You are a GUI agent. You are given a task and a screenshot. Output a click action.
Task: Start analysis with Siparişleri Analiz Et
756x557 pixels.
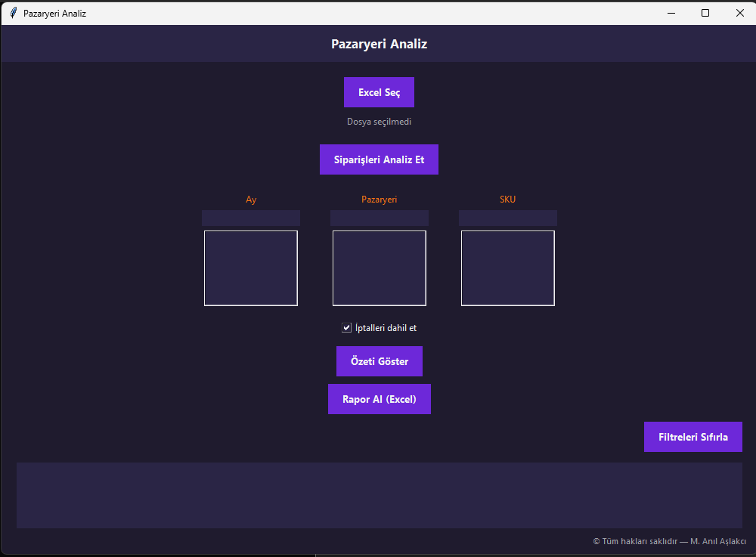(x=379, y=159)
